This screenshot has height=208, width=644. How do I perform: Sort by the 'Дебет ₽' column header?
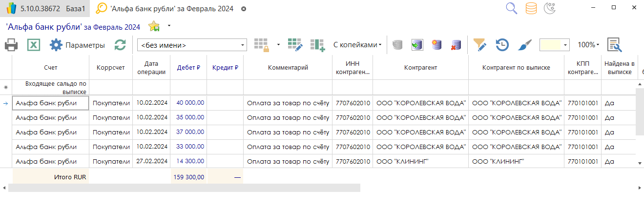click(x=188, y=68)
